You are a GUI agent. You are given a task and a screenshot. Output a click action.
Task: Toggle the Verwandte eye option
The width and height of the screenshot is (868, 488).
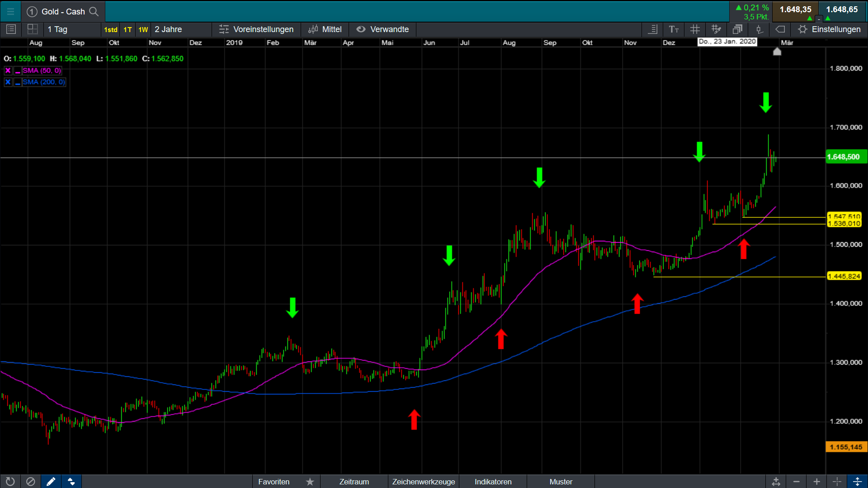[x=382, y=29]
